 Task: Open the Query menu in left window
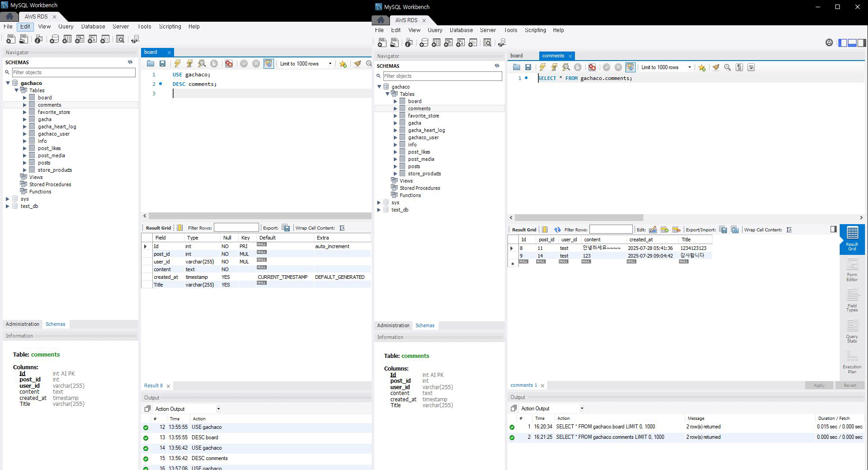click(x=66, y=27)
